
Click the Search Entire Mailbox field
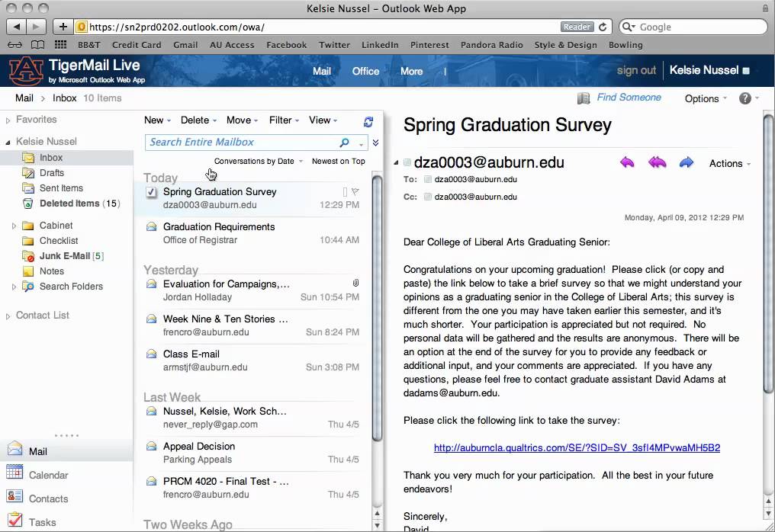click(240, 143)
